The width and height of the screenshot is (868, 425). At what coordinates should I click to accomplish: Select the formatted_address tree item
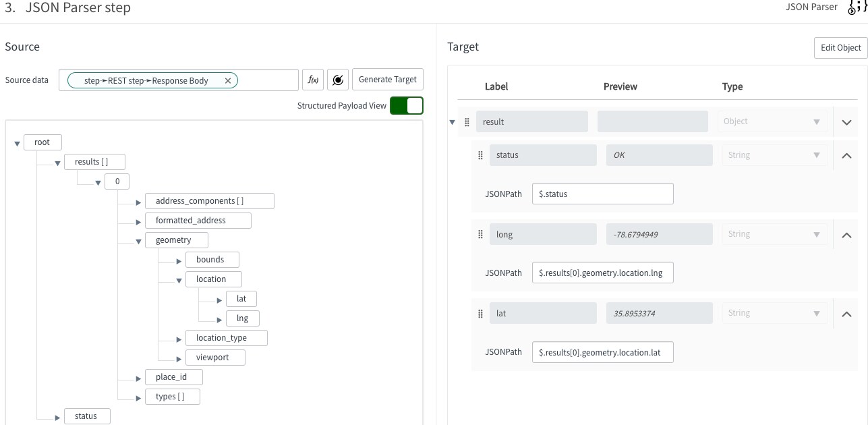[198, 221]
